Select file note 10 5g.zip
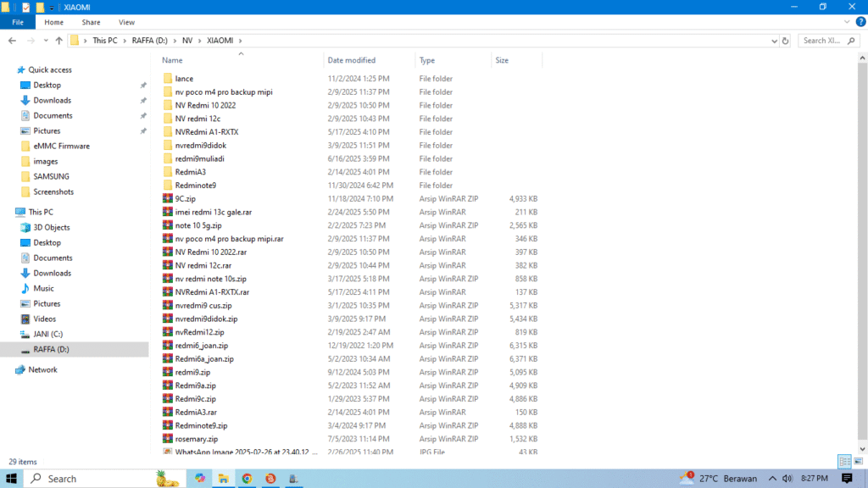The height and width of the screenshot is (488, 868). 198,225
